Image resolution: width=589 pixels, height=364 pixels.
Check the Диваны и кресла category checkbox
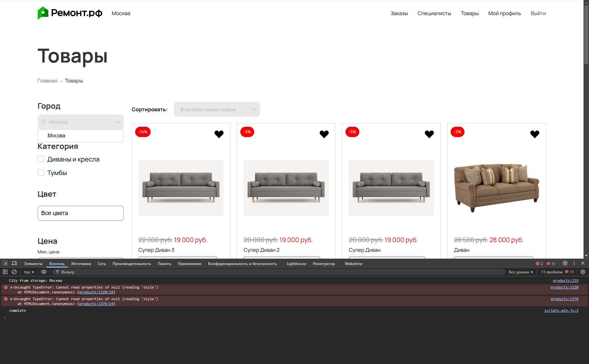pyautogui.click(x=41, y=159)
